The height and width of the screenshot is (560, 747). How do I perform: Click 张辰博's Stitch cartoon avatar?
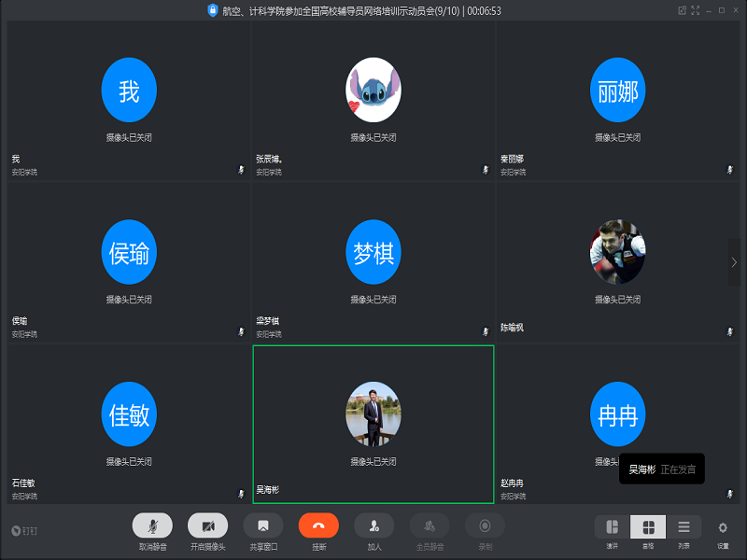click(373, 91)
